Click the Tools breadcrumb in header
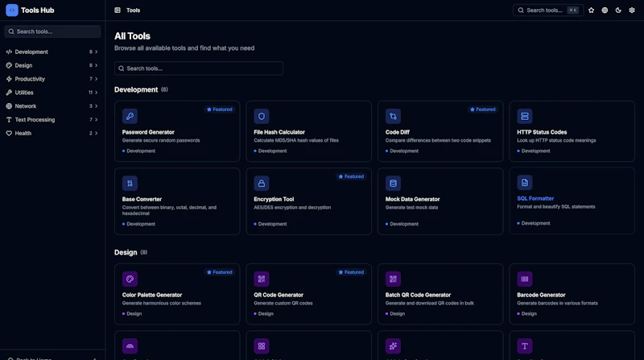This screenshot has width=644, height=360. (133, 10)
